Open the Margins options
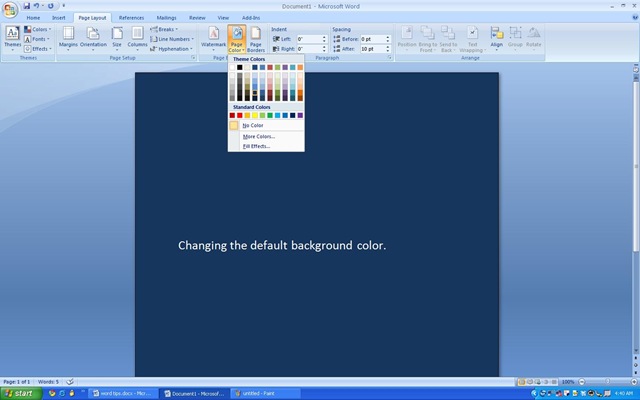Screen dimensions: 640x400 tap(68, 39)
